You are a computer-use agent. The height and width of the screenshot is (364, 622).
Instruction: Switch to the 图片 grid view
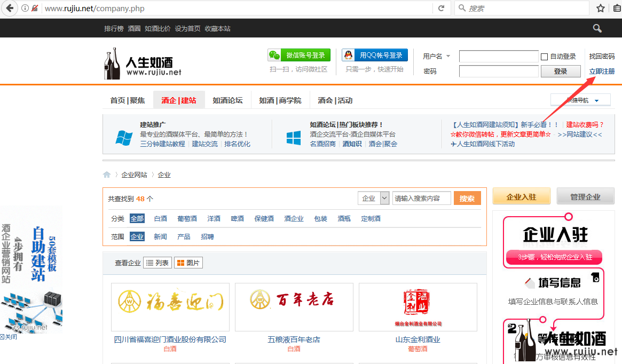[188, 263]
